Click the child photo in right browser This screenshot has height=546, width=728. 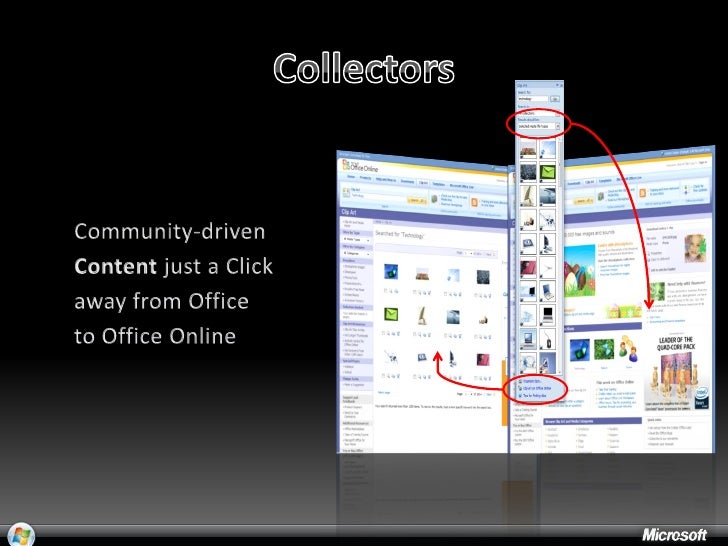[695, 248]
